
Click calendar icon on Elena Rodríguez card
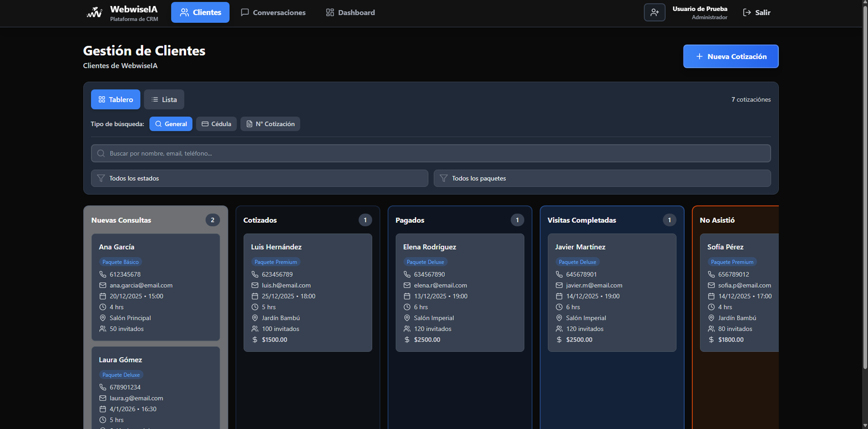coord(407,296)
